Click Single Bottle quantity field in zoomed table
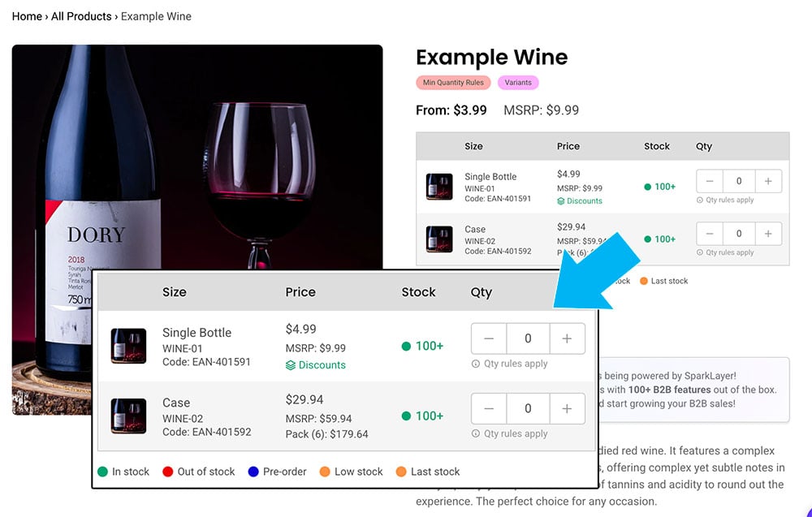The width and height of the screenshot is (812, 517). coord(528,339)
